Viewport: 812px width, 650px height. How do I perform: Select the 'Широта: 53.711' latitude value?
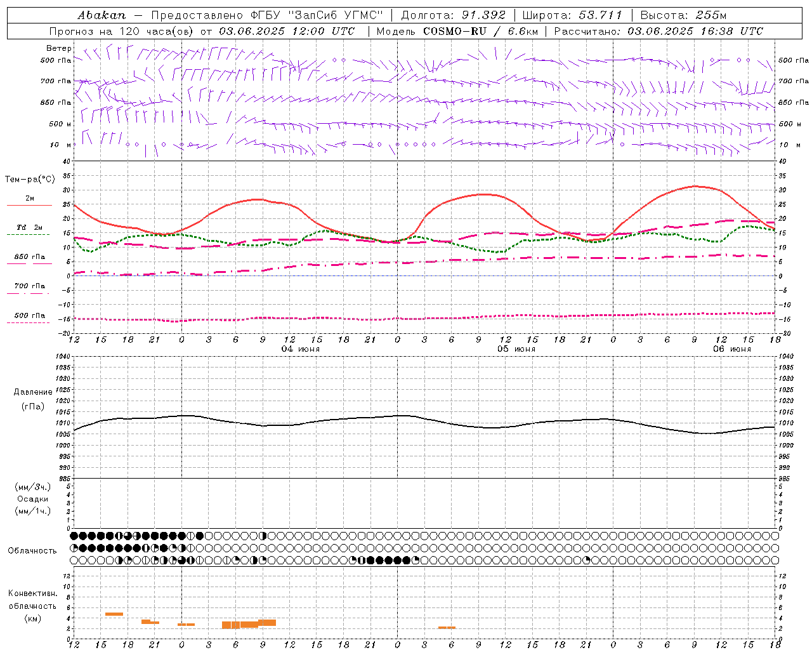572,15
